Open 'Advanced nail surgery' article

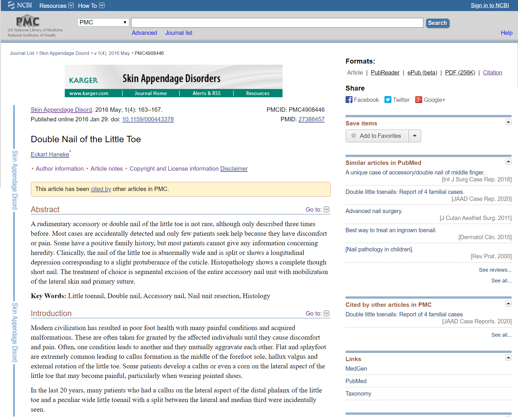click(374, 211)
